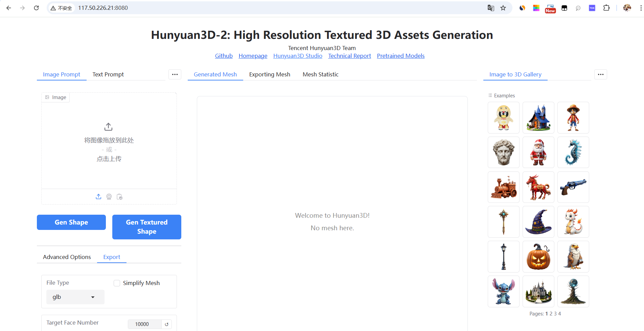Open the browser extensions puzzle icon

[606, 8]
